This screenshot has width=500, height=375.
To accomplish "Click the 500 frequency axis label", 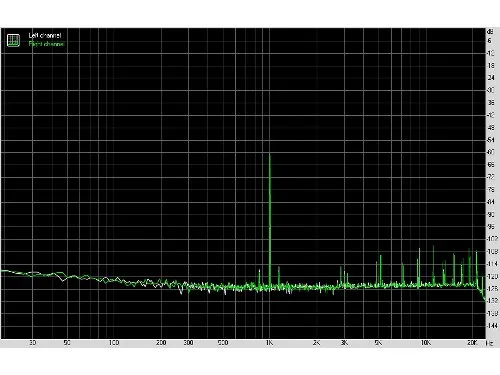I will [223, 343].
